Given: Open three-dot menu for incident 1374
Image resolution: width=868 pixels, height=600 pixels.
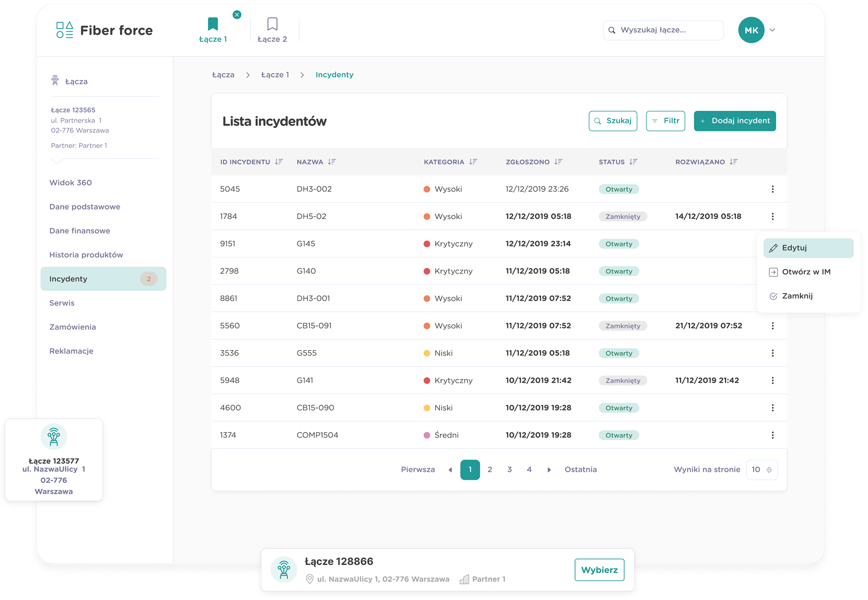Looking at the screenshot, I should click(x=773, y=435).
